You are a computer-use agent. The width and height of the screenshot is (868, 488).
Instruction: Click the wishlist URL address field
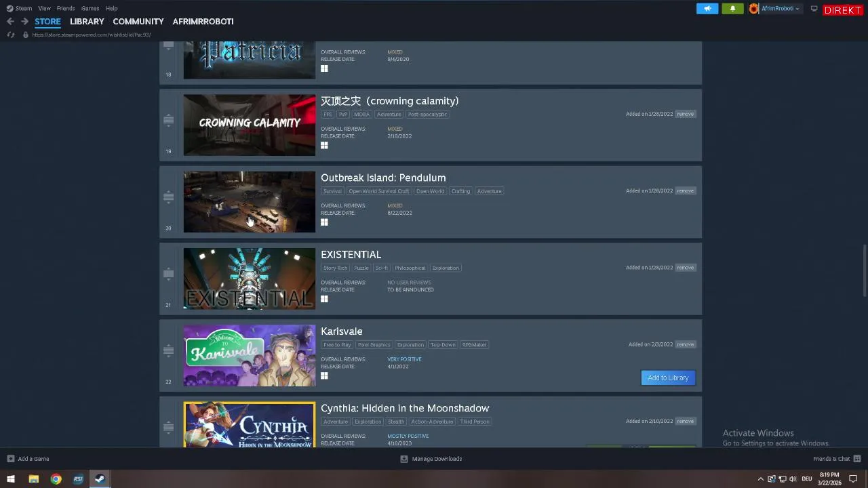(92, 35)
